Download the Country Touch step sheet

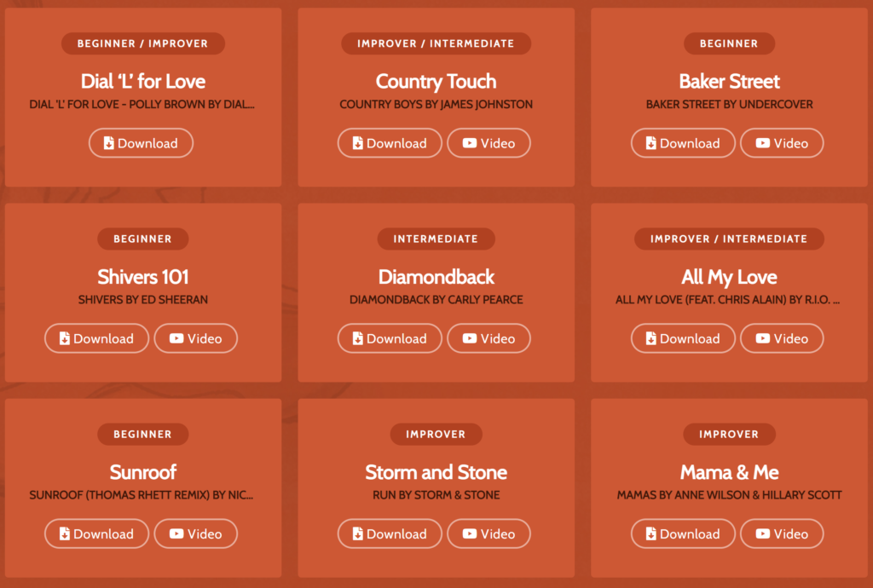point(390,143)
